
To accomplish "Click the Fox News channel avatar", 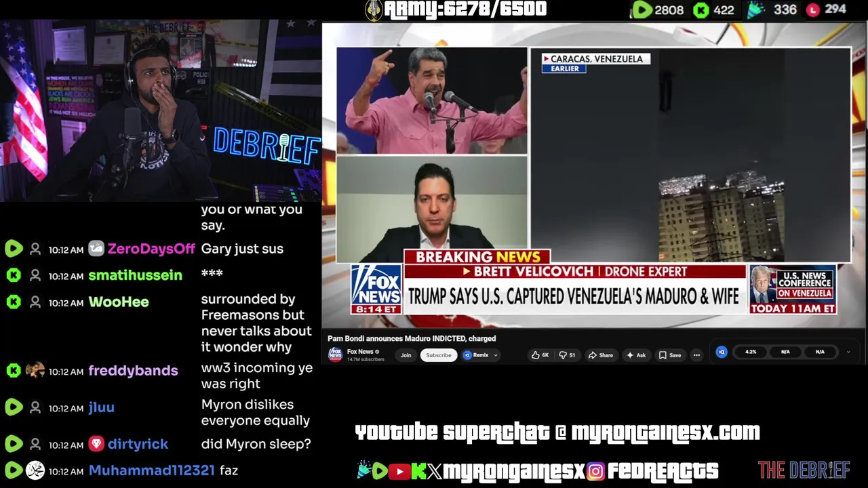I will (335, 354).
